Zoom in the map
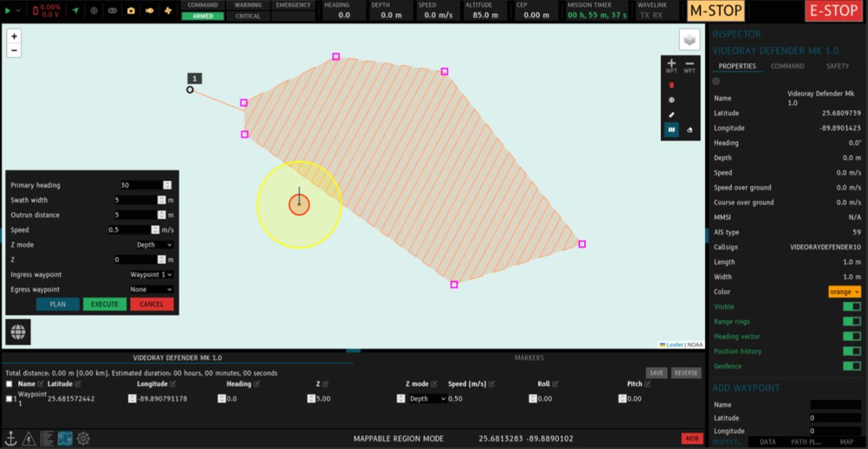The image size is (868, 449). tap(14, 36)
